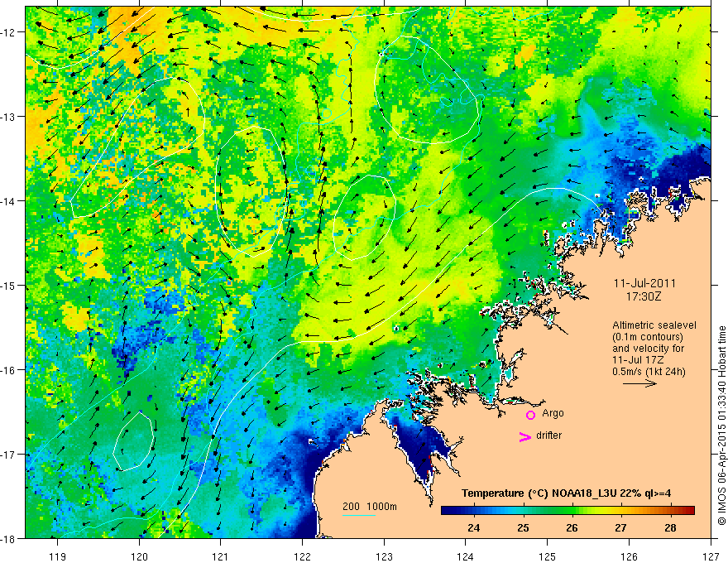
Task: Click the longitude 121 axis label
Action: coord(221,556)
